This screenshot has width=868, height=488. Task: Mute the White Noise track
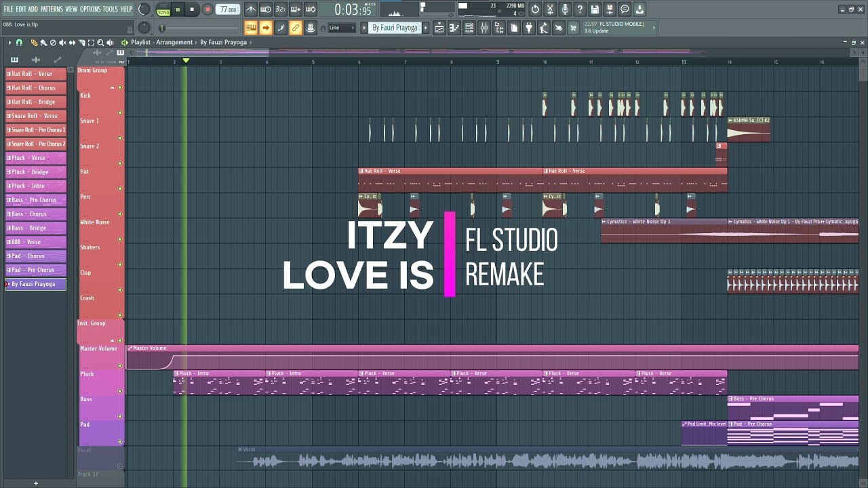click(120, 239)
